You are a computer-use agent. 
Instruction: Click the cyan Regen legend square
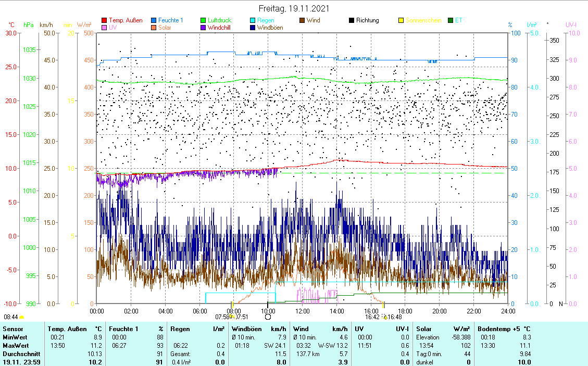(253, 21)
